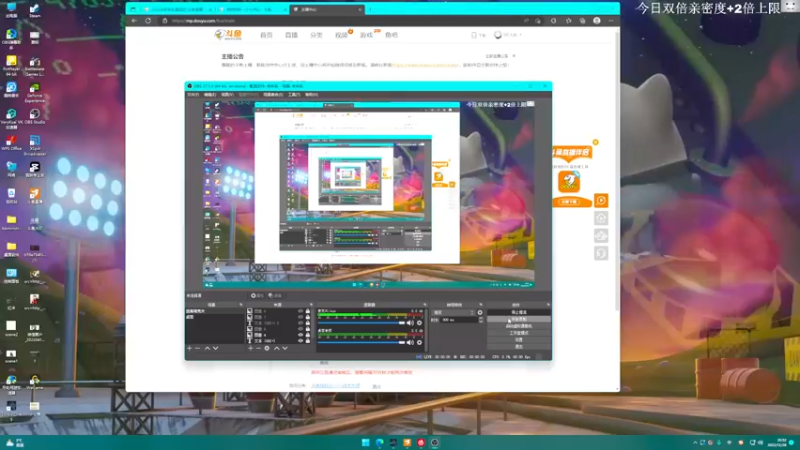Open the scene transition properties gear icon

click(480, 312)
